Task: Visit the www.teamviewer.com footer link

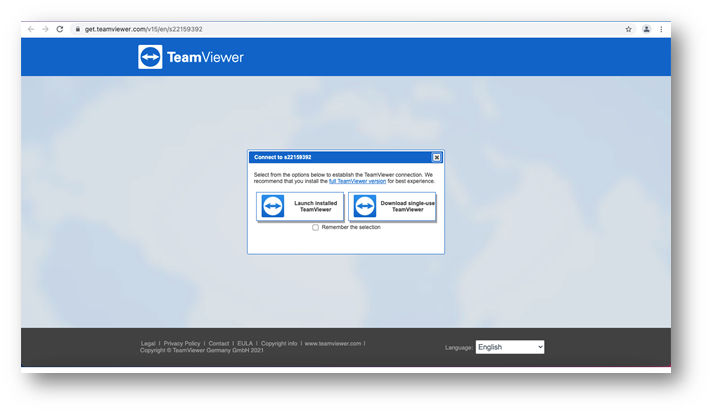Action: [x=333, y=344]
